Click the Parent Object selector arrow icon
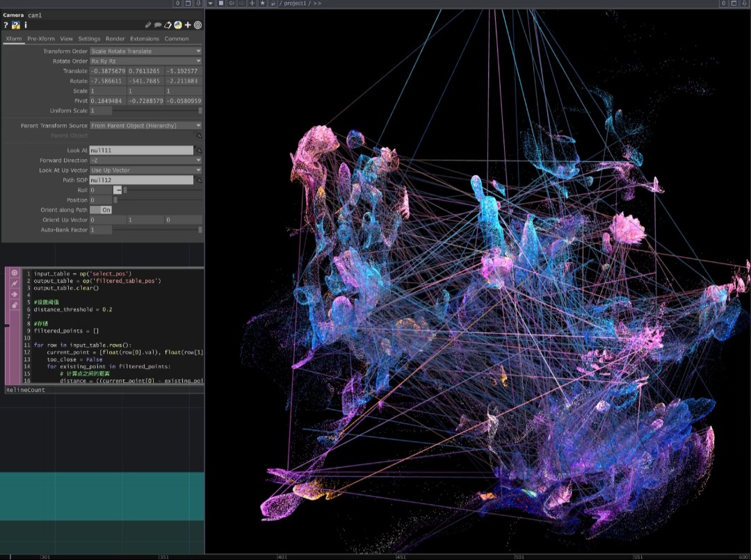751x560 pixels. [197, 136]
